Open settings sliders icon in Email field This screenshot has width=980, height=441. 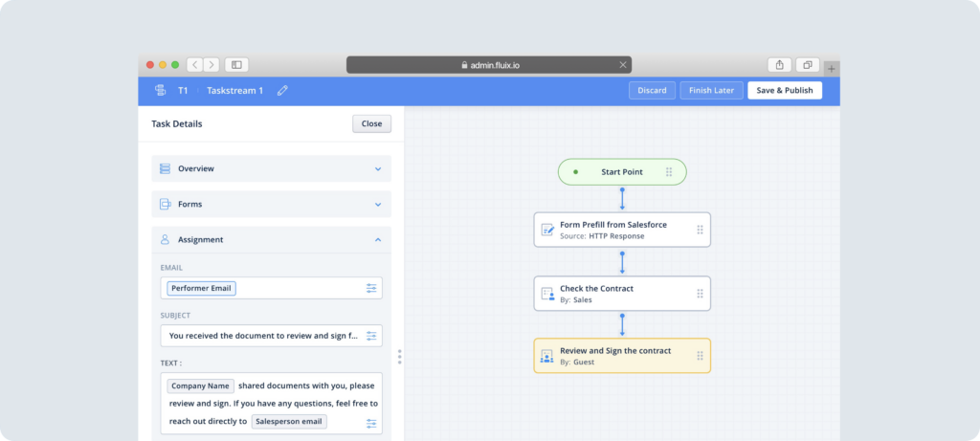click(x=371, y=288)
